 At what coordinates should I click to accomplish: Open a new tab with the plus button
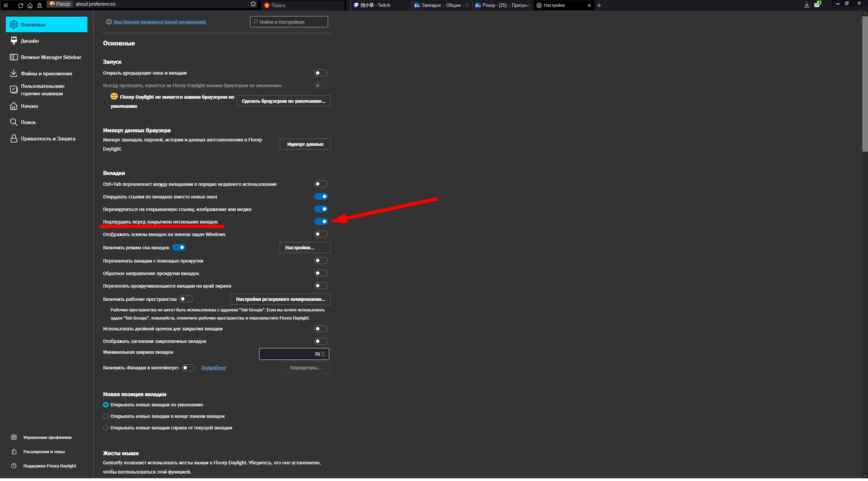click(599, 5)
